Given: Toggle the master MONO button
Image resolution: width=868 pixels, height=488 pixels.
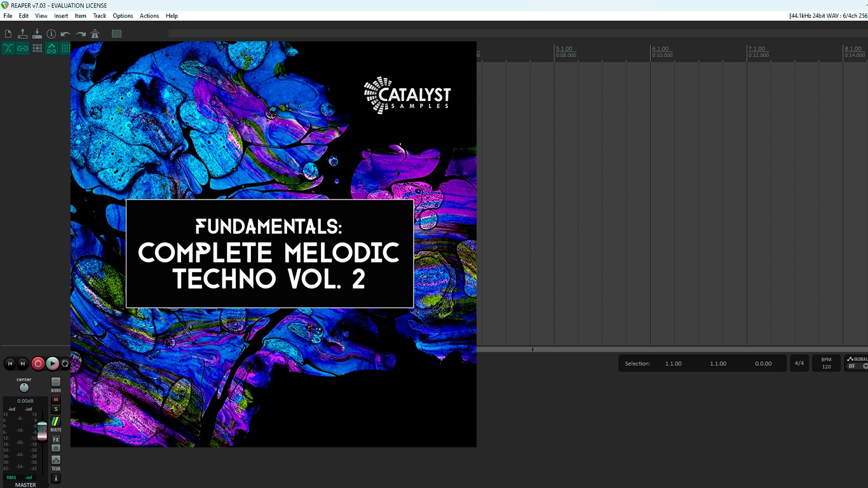Looking at the screenshot, I should pyautogui.click(x=56, y=382).
